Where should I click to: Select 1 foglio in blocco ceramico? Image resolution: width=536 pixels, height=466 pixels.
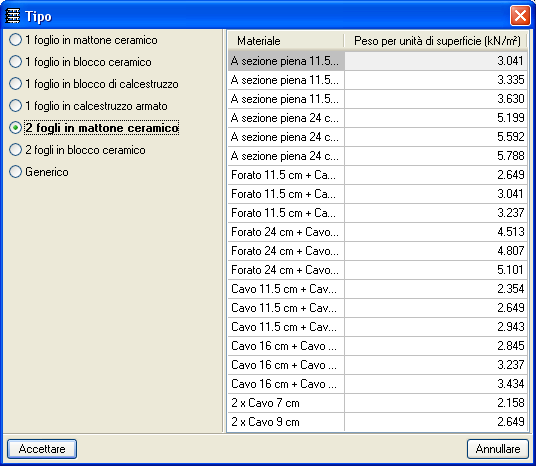pos(80,62)
